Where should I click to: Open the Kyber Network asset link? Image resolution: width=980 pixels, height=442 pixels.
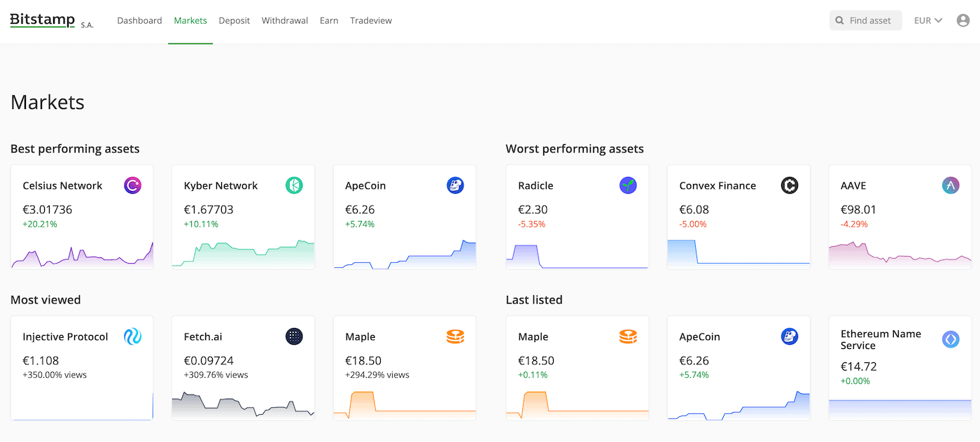220,185
